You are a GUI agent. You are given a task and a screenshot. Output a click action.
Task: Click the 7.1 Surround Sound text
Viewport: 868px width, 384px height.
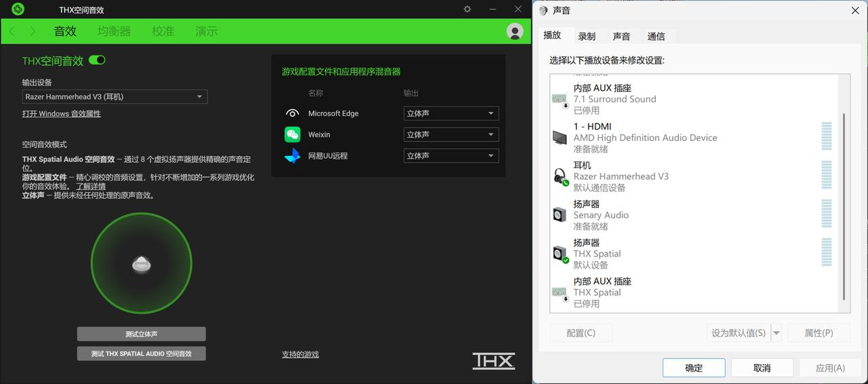pos(615,99)
